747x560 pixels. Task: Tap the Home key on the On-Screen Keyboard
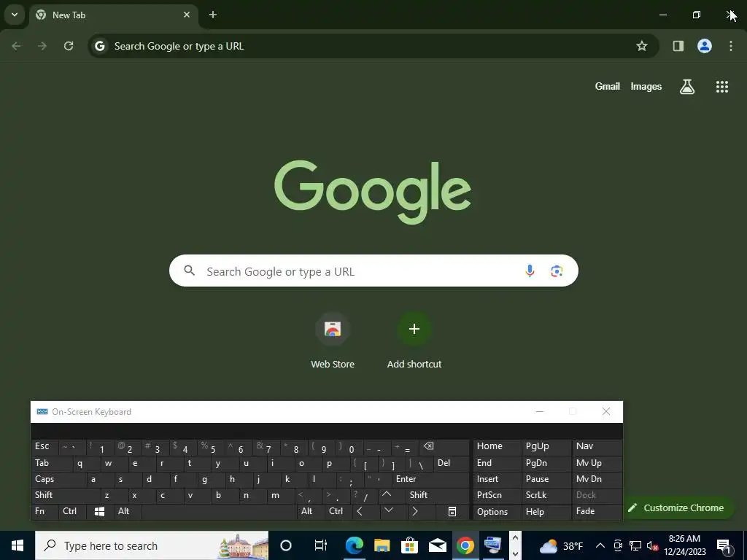tap(497, 447)
